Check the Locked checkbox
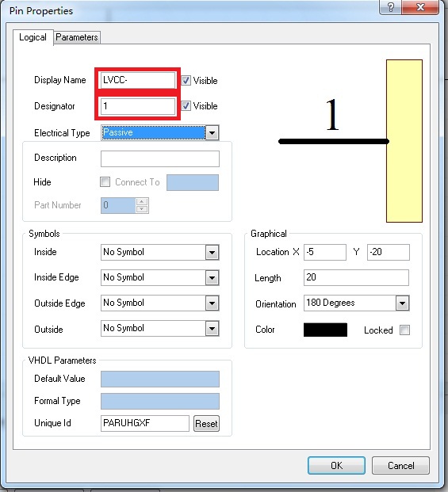Image resolution: width=448 pixels, height=492 pixels. 404,330
